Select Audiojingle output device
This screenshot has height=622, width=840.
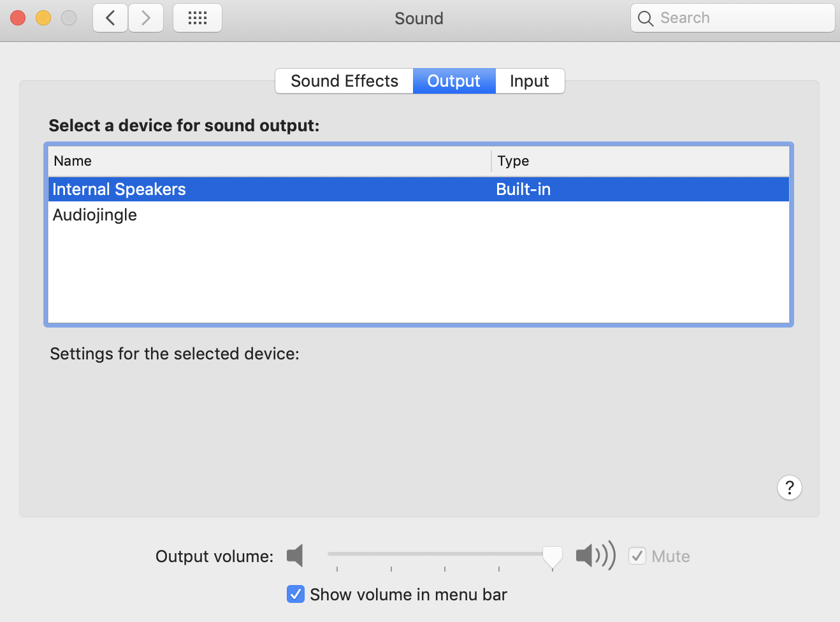[95, 215]
